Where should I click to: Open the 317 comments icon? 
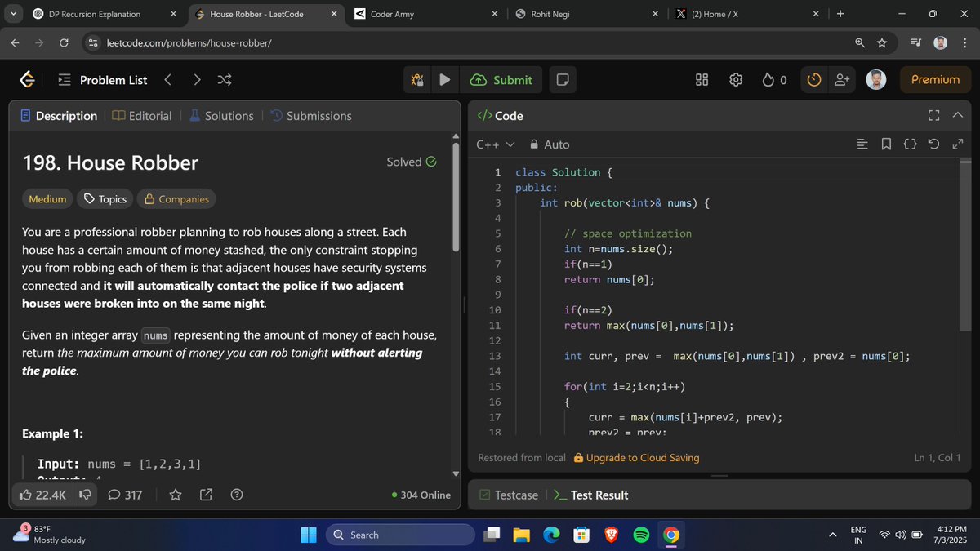coord(125,495)
